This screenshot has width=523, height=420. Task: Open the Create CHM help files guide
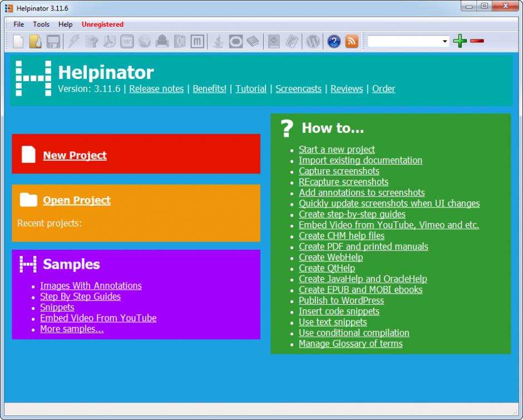[x=342, y=236]
